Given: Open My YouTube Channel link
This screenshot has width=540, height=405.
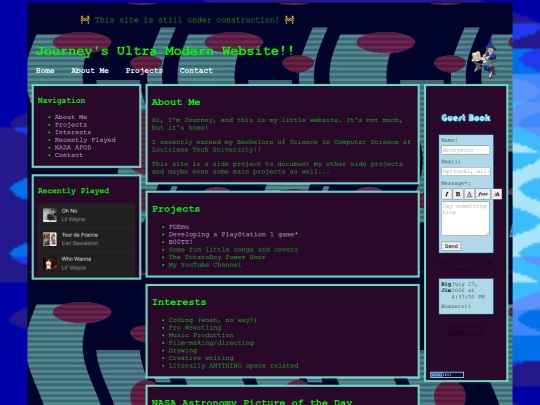Looking at the screenshot, I should (205, 265).
